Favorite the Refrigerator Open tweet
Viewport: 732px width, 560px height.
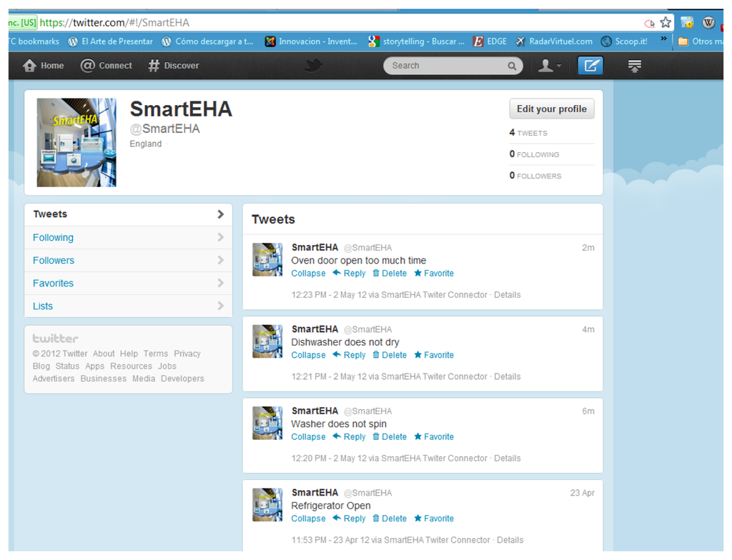[434, 519]
